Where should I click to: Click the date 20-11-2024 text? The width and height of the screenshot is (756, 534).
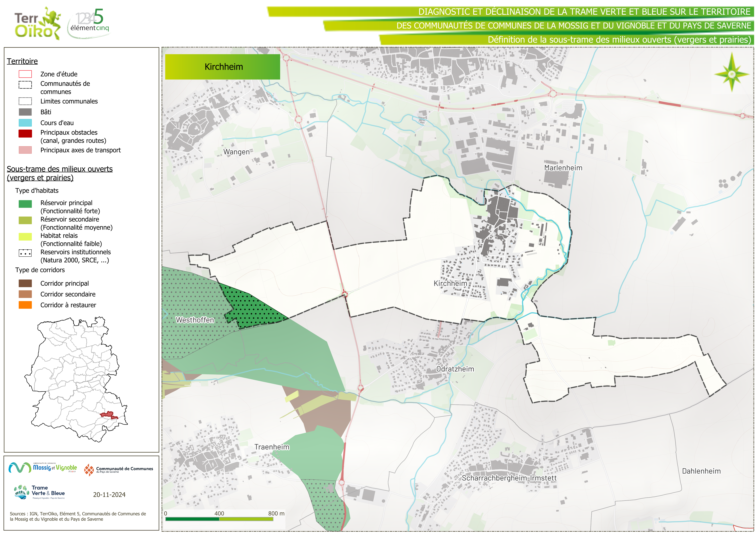(x=109, y=495)
